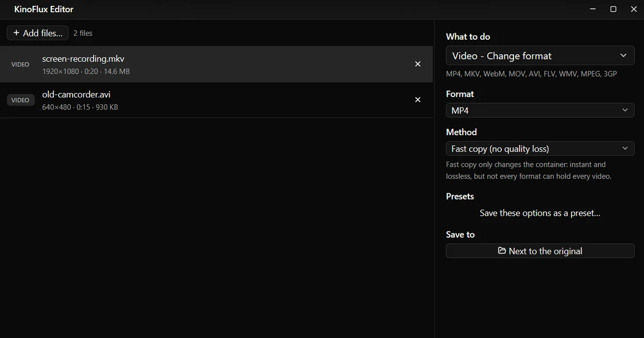The image size is (644, 338).
Task: Click the supported formats list text
Action: click(x=531, y=74)
